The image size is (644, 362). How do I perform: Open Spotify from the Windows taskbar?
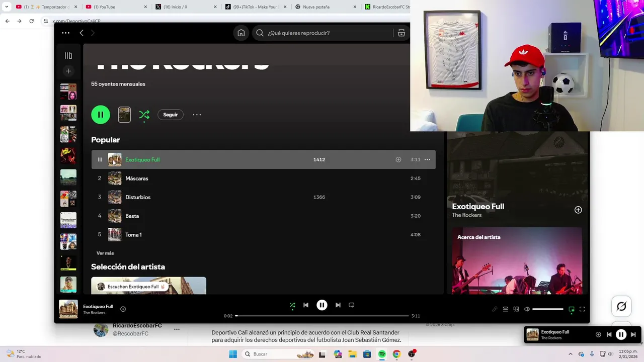pyautogui.click(x=382, y=354)
